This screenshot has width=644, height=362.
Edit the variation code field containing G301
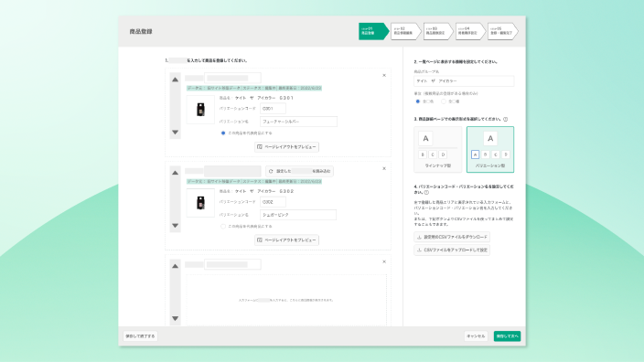(x=274, y=109)
